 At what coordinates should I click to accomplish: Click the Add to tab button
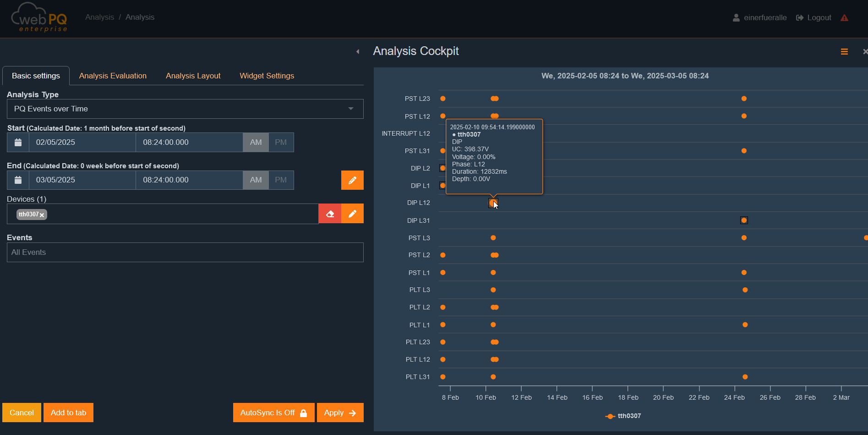pyautogui.click(x=68, y=413)
